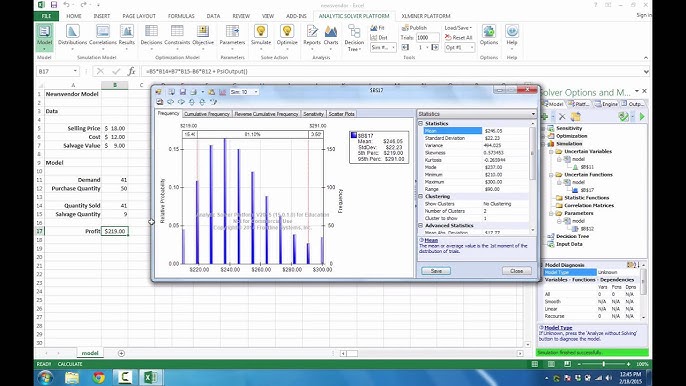Open the Reports ribbon icon
The height and width of the screenshot is (386, 686).
(x=312, y=32)
